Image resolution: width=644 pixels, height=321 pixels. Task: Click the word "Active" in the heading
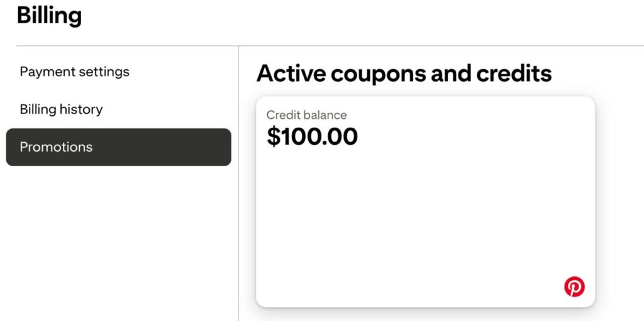[291, 74]
